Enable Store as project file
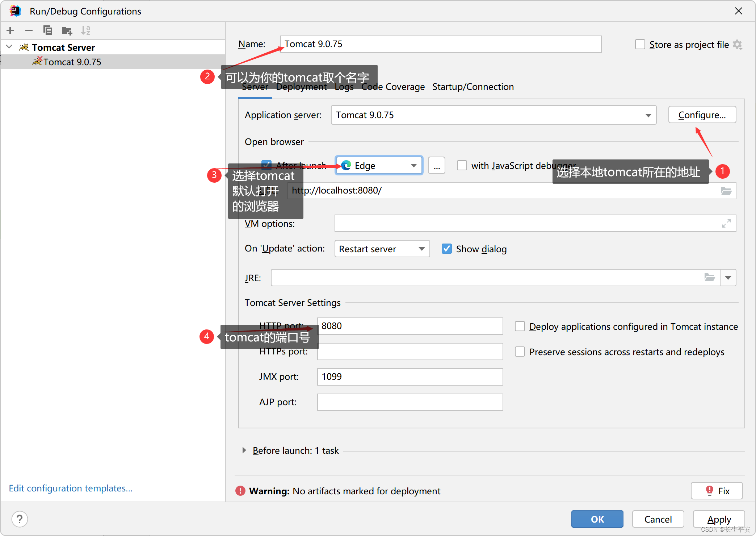The height and width of the screenshot is (536, 756). pyautogui.click(x=640, y=45)
